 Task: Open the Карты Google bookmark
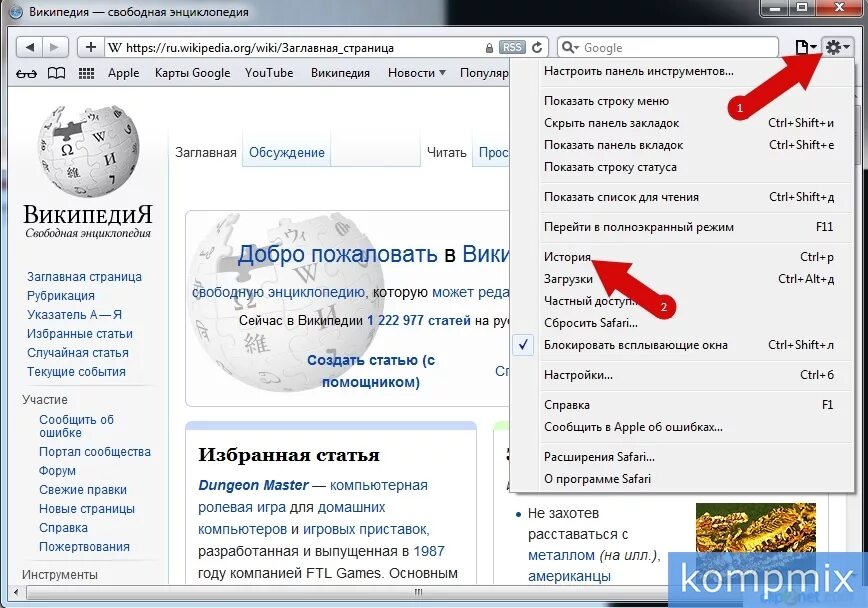192,73
